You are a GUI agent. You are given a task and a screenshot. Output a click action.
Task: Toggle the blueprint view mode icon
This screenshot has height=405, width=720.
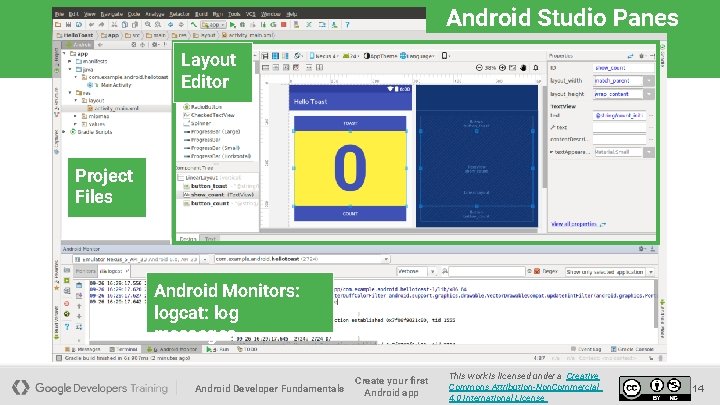pos(275,56)
